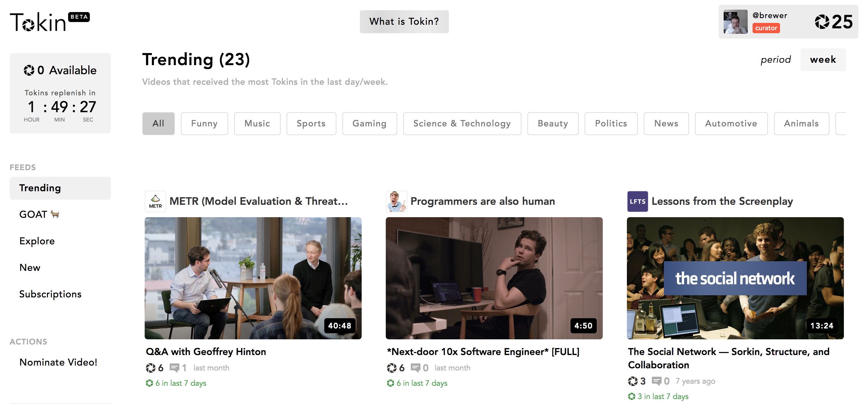This screenshot has height=409, width=868.
Task: Open Programmers are also human channel avatar
Action: point(396,201)
